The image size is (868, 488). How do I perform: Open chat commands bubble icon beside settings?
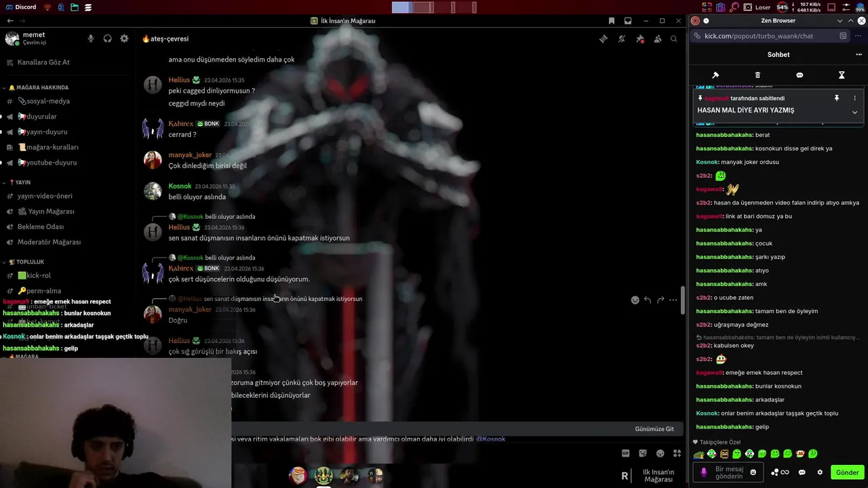click(802, 472)
